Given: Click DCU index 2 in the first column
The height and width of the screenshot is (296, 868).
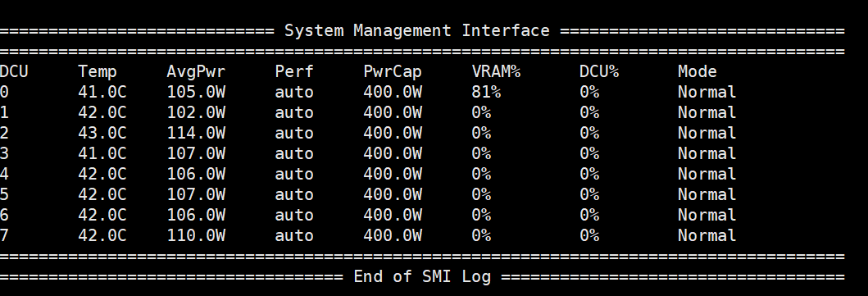Looking at the screenshot, I should click(4, 133).
